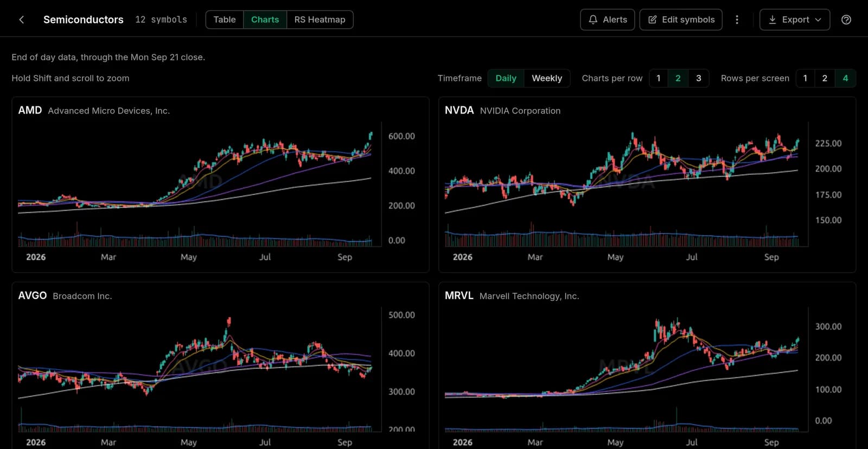Set rows per screen to 1
Viewport: 868px width, 449px height.
pos(805,78)
